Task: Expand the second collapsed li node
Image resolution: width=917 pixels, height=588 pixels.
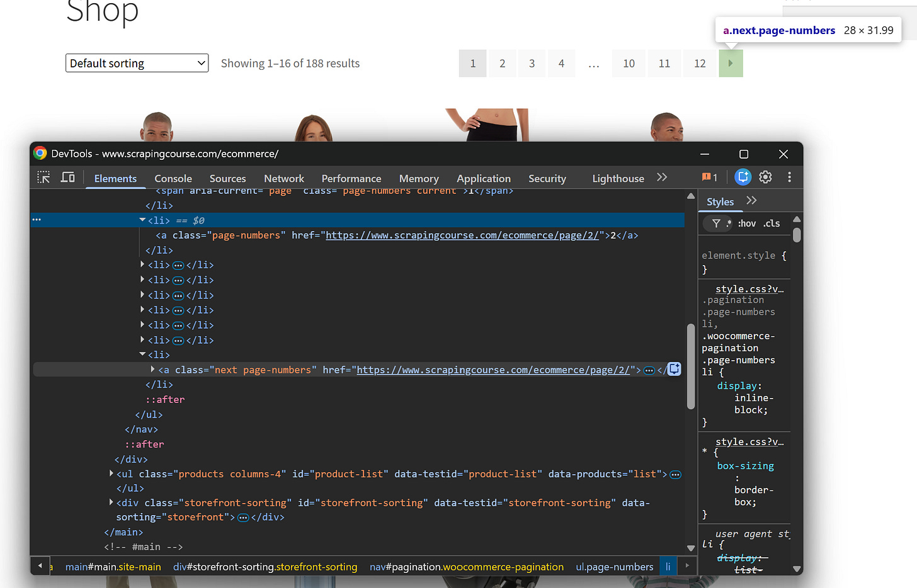Action: 142,280
